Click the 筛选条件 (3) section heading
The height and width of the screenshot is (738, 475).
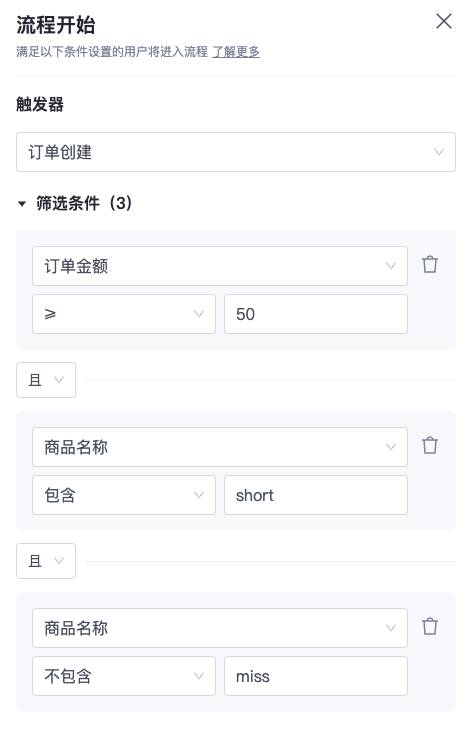pos(84,203)
